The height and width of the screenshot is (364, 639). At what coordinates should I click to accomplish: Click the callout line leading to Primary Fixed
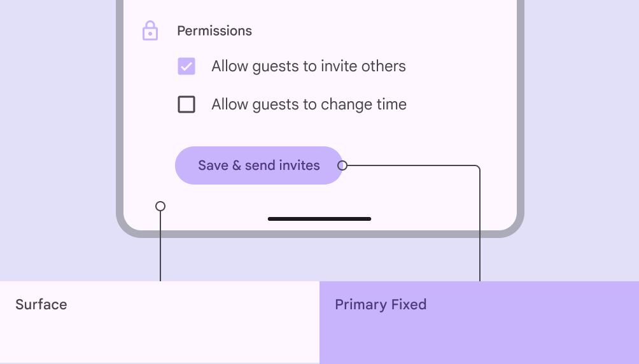pos(479,229)
